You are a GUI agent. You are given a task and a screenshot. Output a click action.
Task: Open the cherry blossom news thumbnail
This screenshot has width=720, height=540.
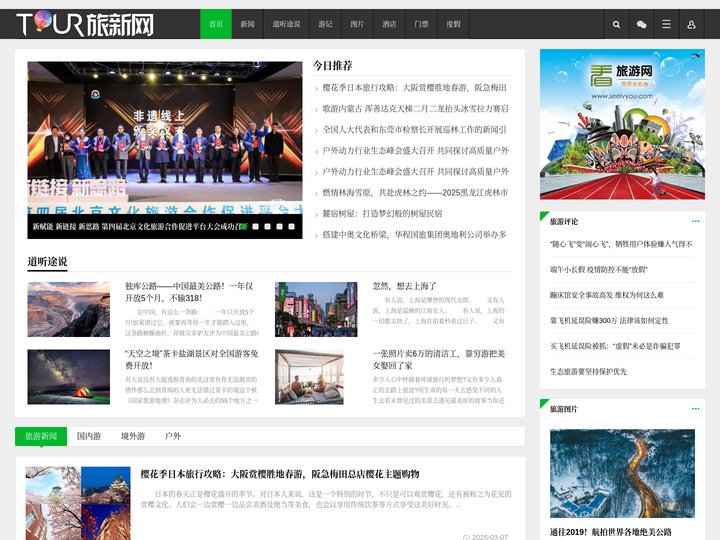click(x=78, y=503)
